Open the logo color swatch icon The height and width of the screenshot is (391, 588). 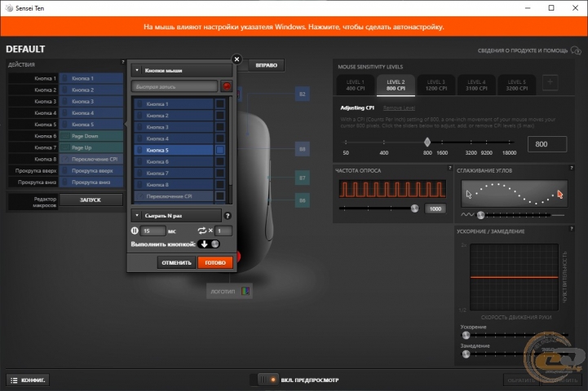point(245,291)
